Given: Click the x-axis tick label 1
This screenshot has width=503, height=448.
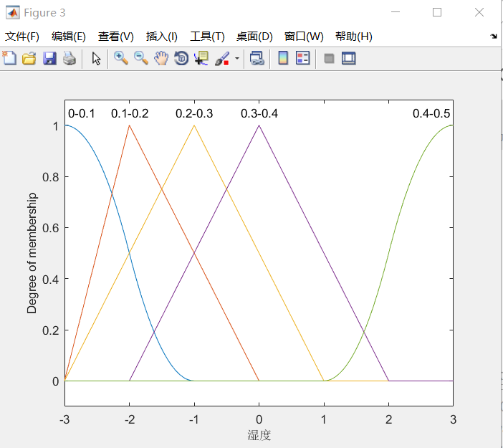Looking at the screenshot, I should click(x=324, y=419).
